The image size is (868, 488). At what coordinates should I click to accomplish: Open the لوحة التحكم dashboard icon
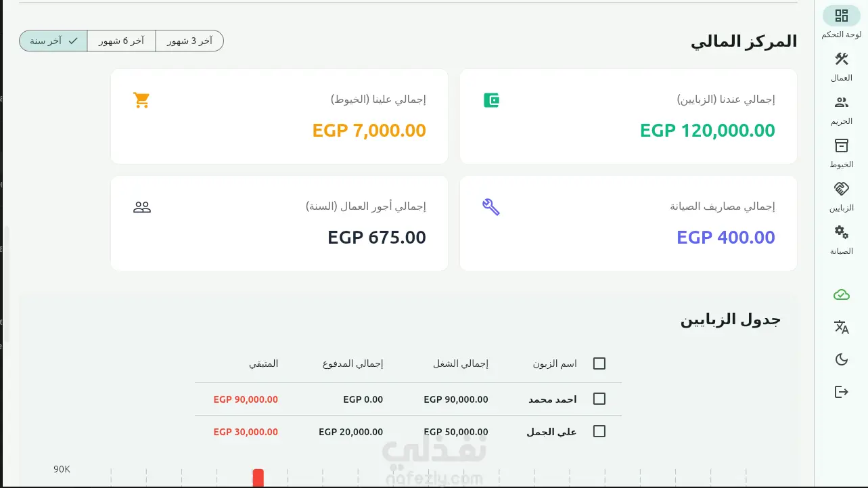pos(841,16)
